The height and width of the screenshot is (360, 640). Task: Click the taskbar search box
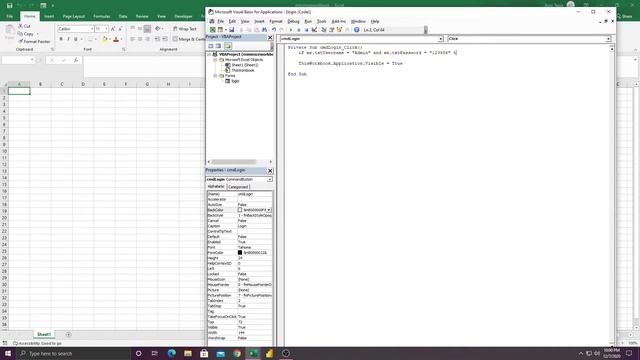(x=73, y=353)
